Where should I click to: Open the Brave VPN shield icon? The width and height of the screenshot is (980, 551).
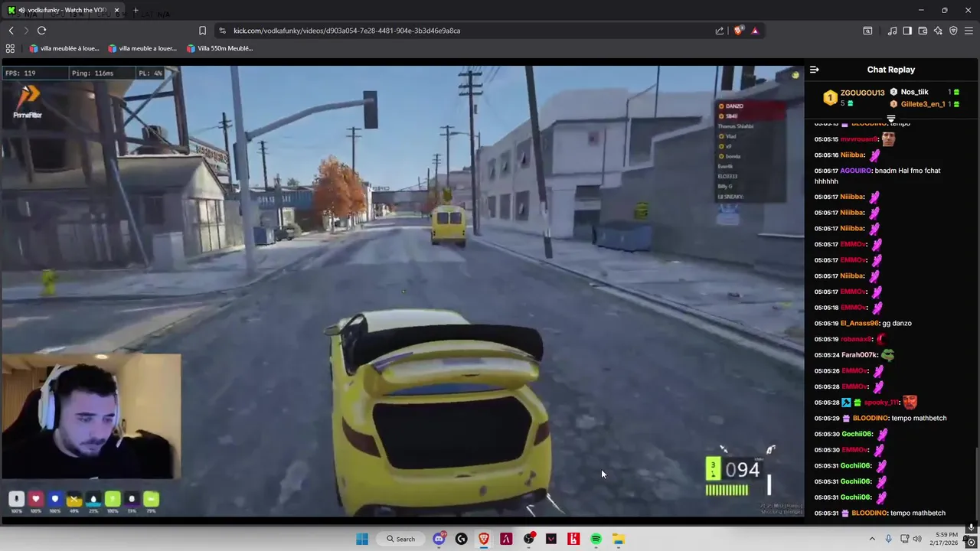point(953,31)
